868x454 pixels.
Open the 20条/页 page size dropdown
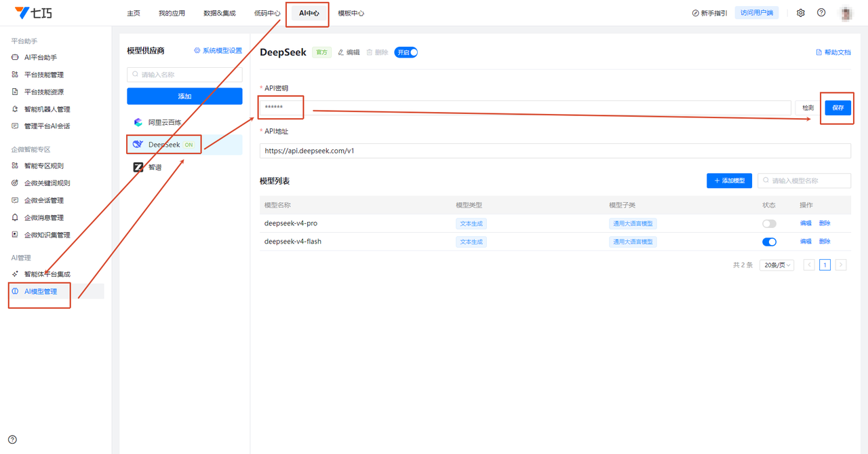(777, 265)
